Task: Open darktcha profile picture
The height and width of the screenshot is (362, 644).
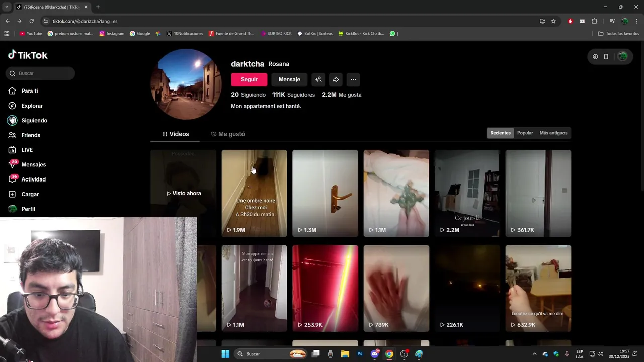Action: [x=186, y=84]
